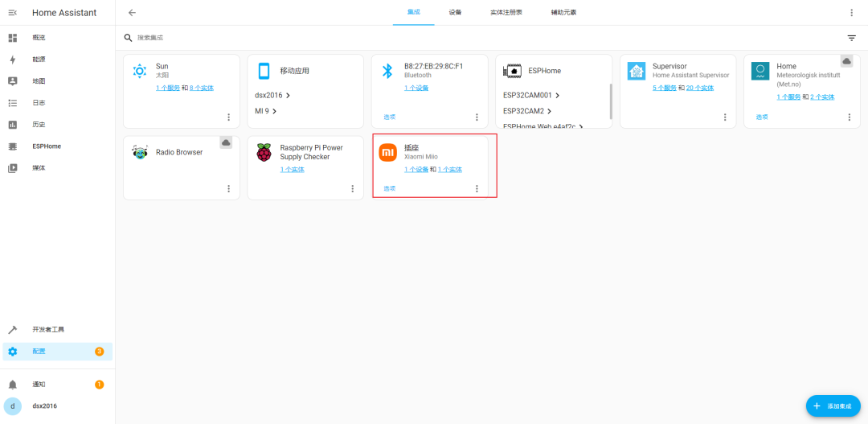The height and width of the screenshot is (424, 868).
Task: Click cloud badge on Home card
Action: 847,61
